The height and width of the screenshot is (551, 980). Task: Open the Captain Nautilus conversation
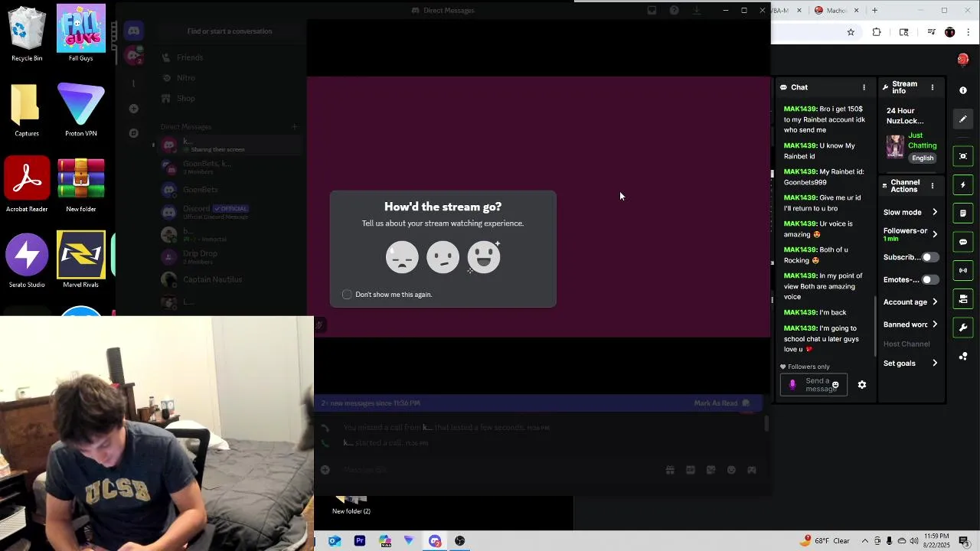230,279
